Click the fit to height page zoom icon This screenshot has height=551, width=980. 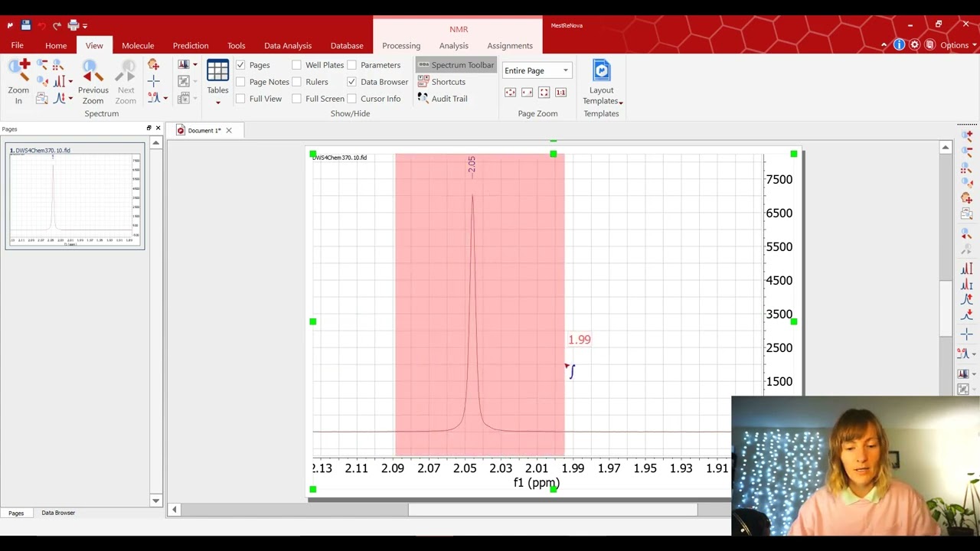tap(544, 93)
